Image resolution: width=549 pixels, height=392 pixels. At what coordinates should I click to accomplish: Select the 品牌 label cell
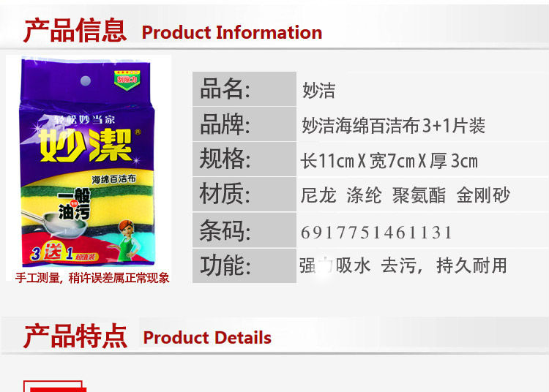tap(244, 124)
